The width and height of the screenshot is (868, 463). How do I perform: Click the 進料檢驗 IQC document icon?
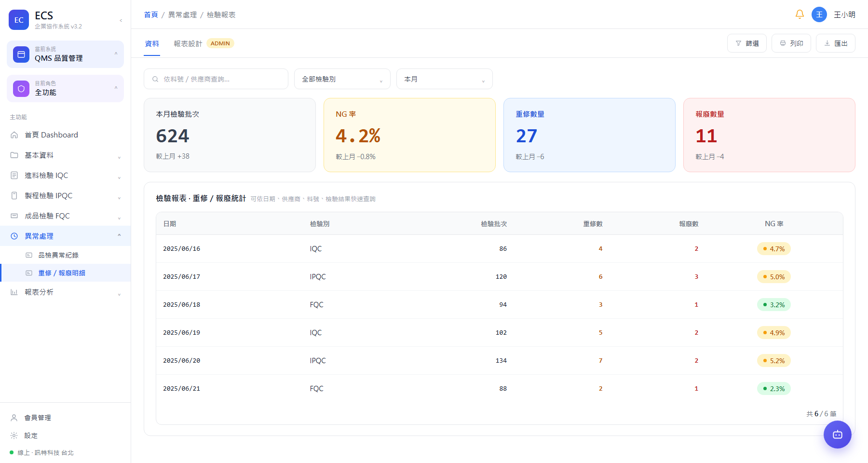[x=14, y=176]
